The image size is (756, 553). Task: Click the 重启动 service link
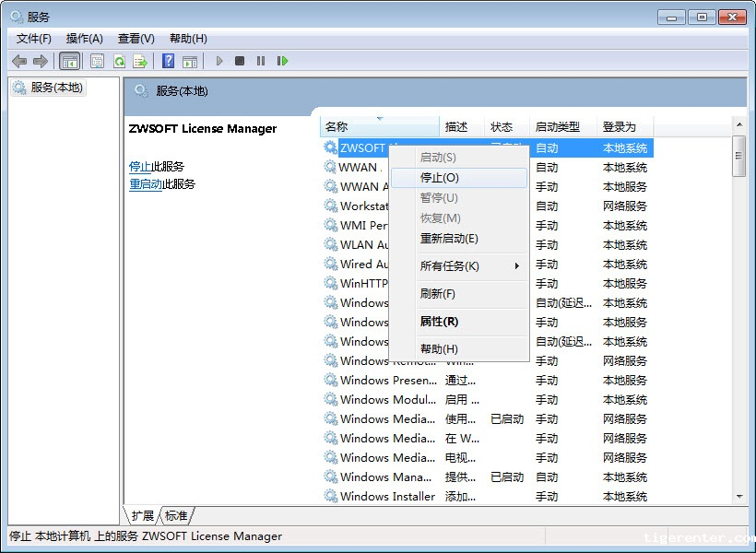(x=146, y=184)
